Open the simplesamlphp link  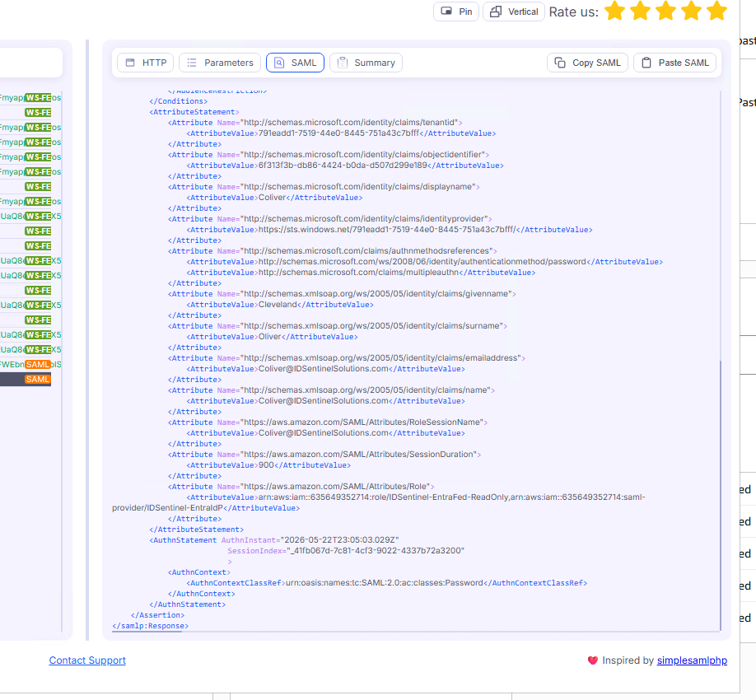point(692,660)
